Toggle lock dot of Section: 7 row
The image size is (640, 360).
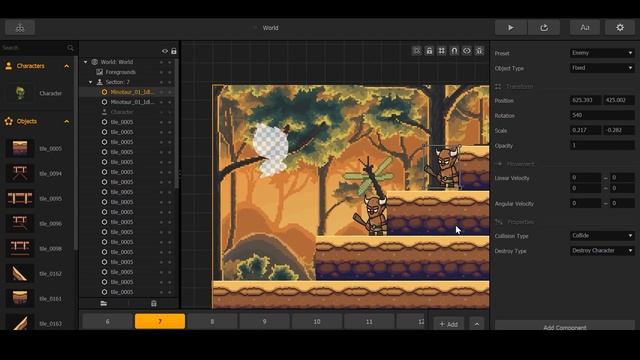(170, 82)
